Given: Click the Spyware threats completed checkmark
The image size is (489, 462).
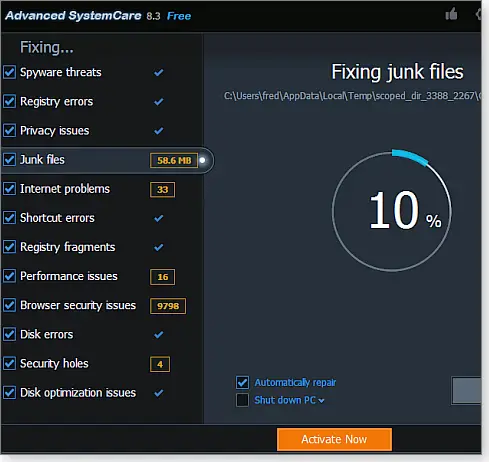Looking at the screenshot, I should click(x=159, y=72).
